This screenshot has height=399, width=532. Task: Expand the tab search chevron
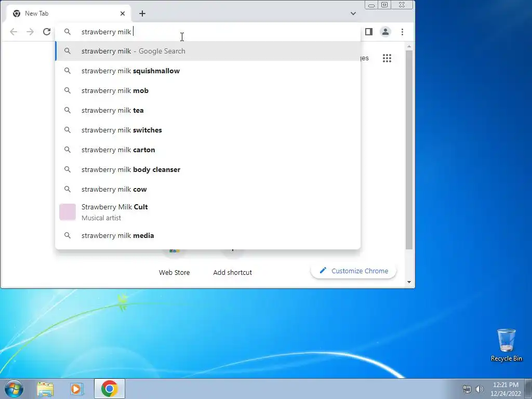(353, 14)
